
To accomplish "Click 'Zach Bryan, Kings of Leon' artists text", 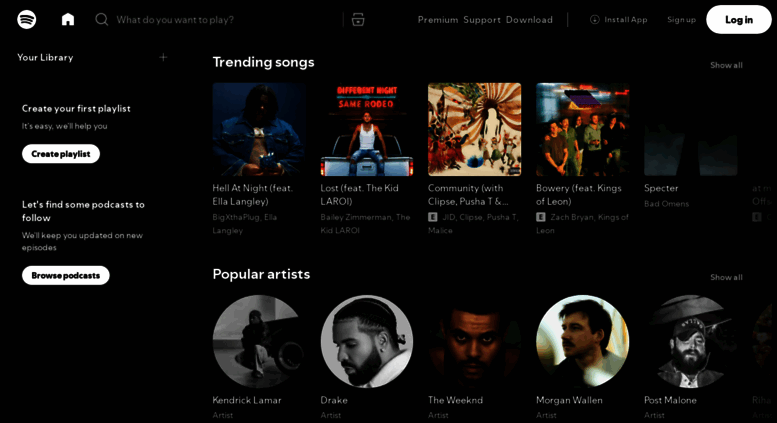I will [583, 224].
